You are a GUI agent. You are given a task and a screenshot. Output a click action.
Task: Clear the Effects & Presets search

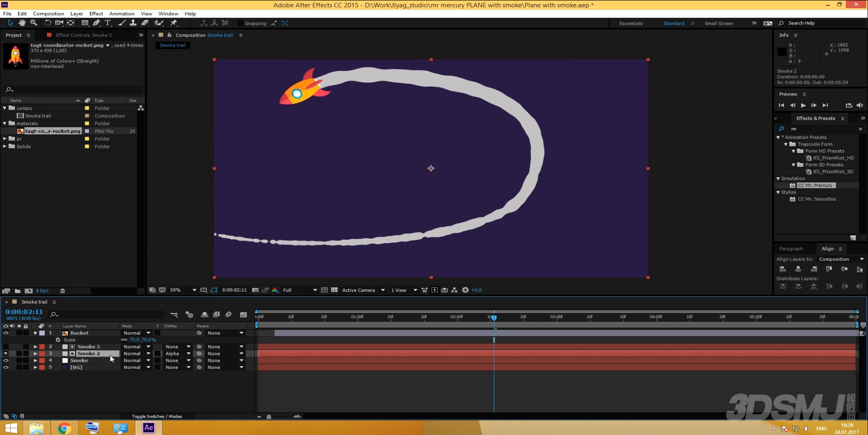pos(860,129)
